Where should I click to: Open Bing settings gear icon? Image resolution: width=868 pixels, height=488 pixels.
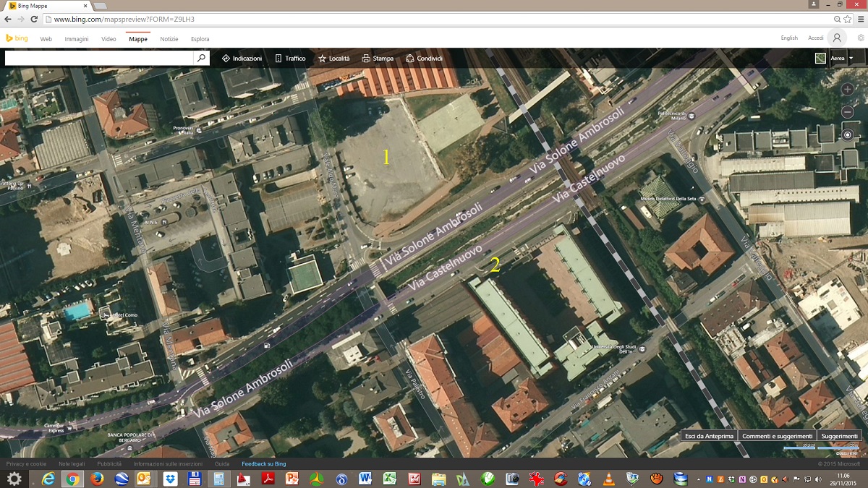[860, 38]
